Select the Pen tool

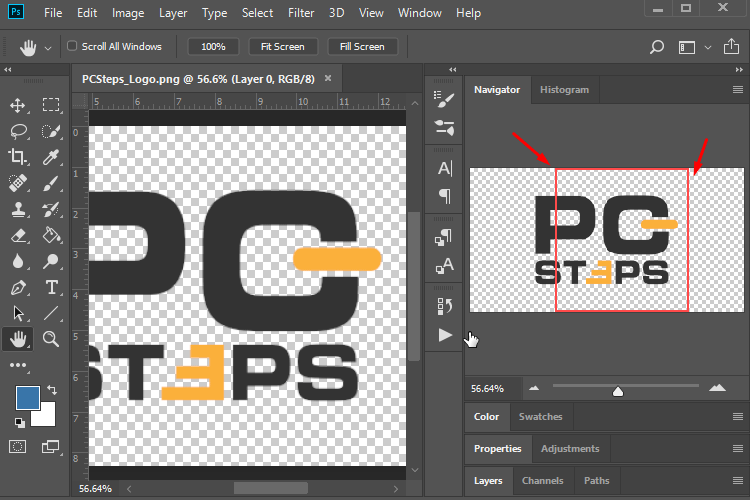[x=18, y=288]
